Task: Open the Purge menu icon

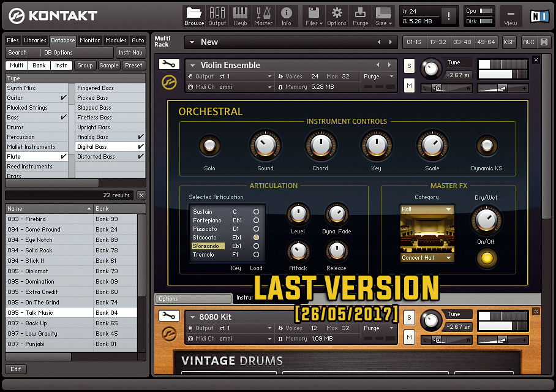Action: (360, 17)
